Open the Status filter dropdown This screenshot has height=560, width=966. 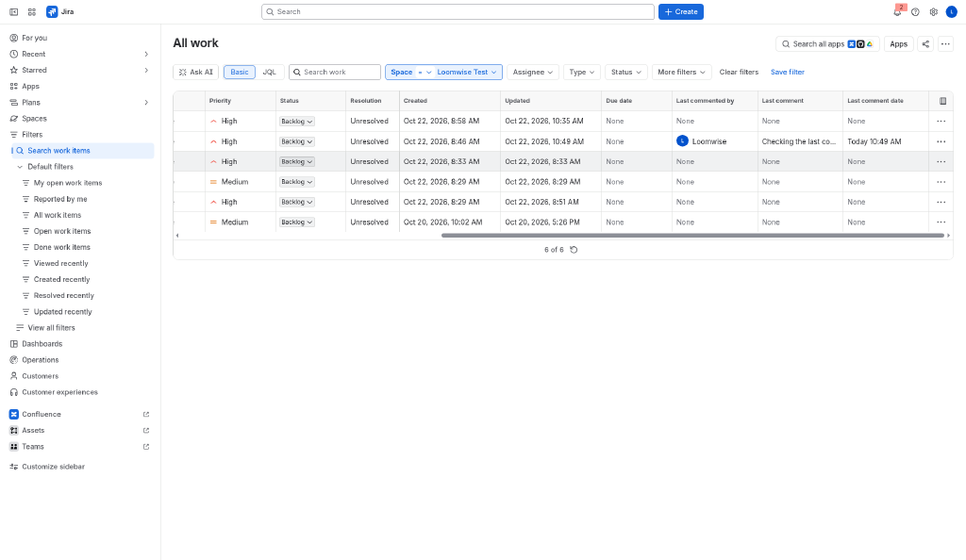click(626, 72)
